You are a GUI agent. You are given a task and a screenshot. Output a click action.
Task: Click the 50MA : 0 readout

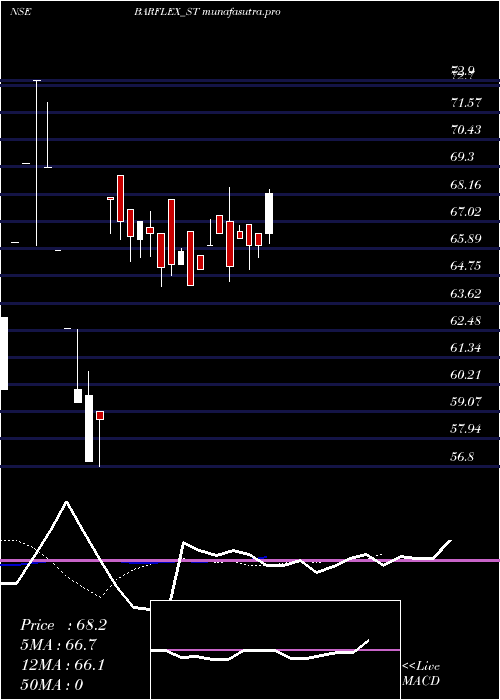pos(52,685)
